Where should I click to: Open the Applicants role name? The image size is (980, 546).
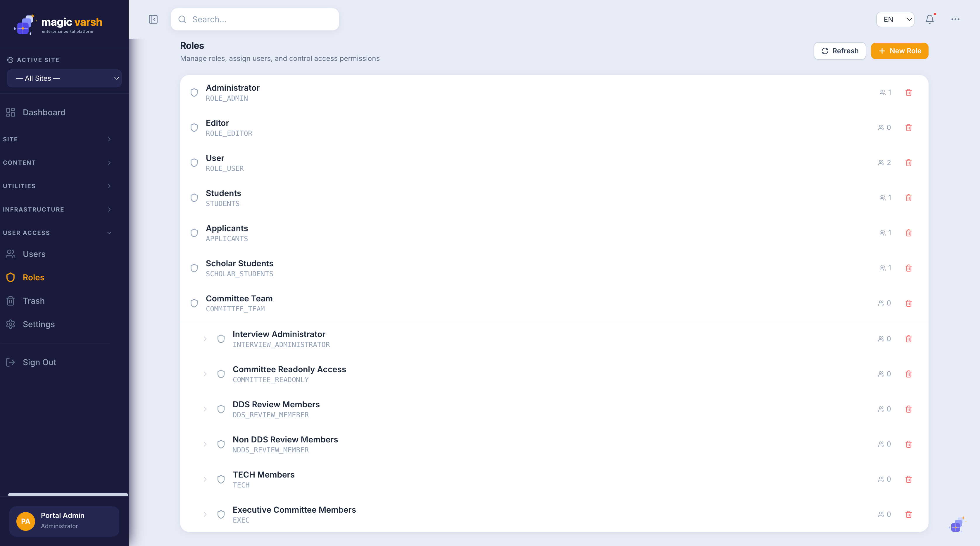point(227,229)
